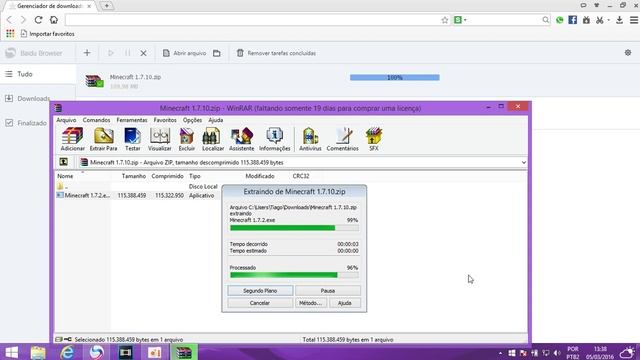Click the browser address bar
The image size is (640, 360).
[253, 20]
